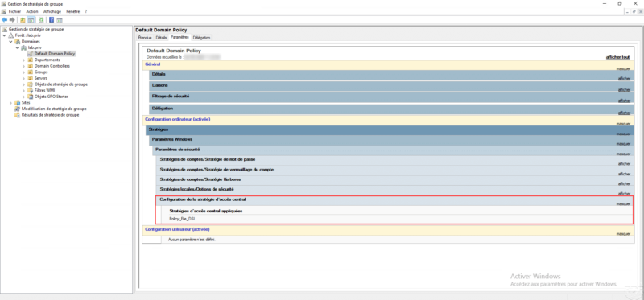Open the ? help menu

[x=86, y=12]
